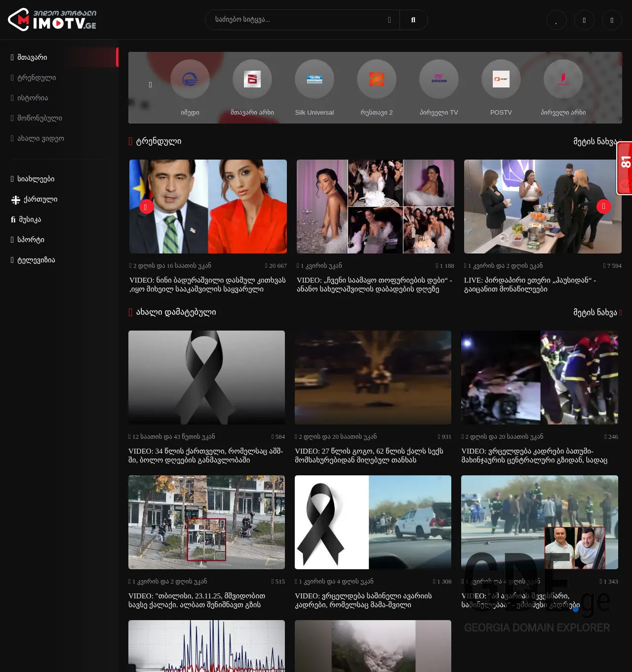Expand მეტის ნახვა for trending videos
632x672 pixels.
tap(595, 141)
